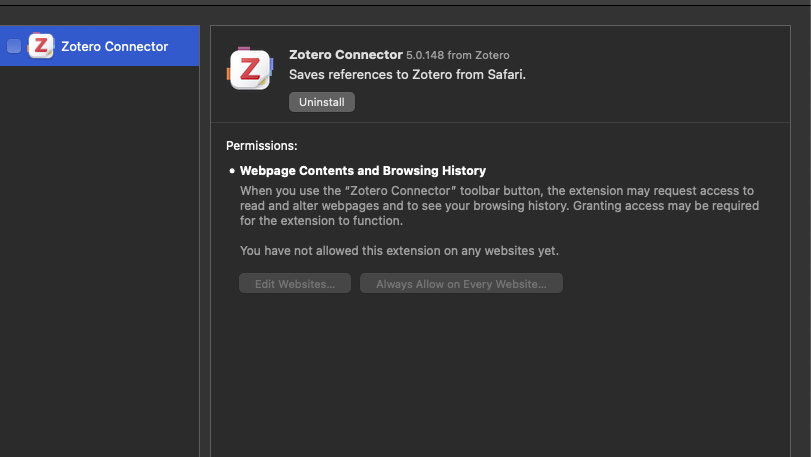Click the Zotero Connector title in the details pane
Viewport: 811px width, 457px height.
(x=346, y=55)
